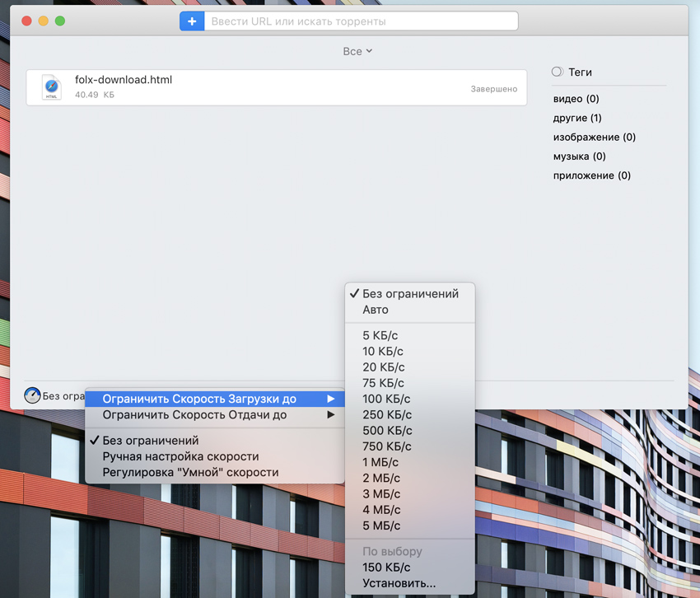700x598 pixels.
Task: Set download limit to 100 КБ/с
Action: pyautogui.click(x=410, y=399)
